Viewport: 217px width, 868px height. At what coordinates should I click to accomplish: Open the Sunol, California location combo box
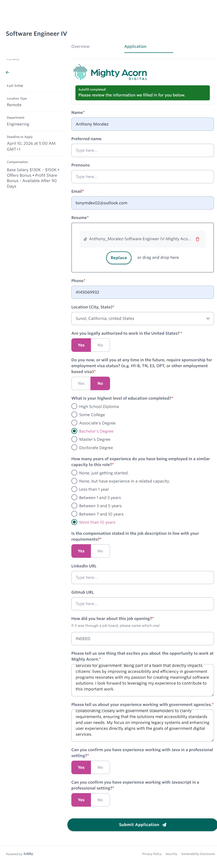point(138,318)
